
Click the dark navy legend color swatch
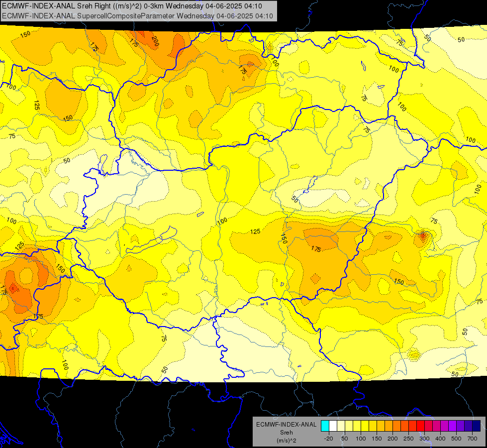pos(477,426)
